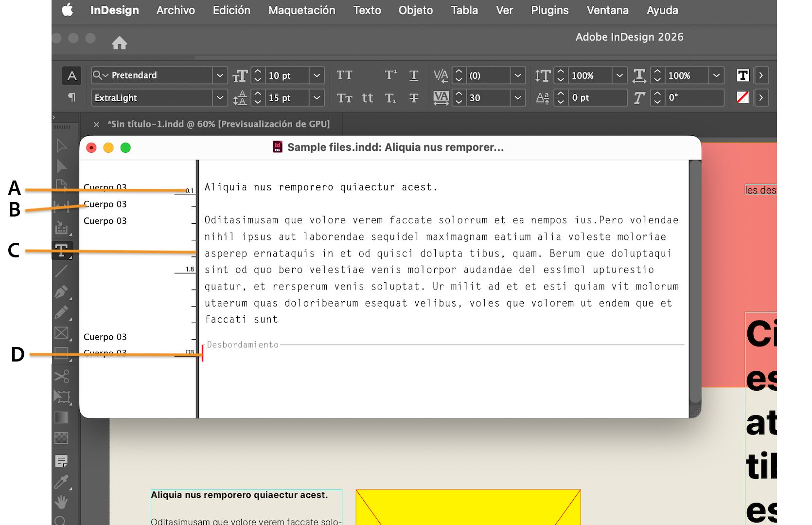Toggle Strikethrough formatting
Image resolution: width=812 pixels, height=525 pixels.
[x=414, y=98]
